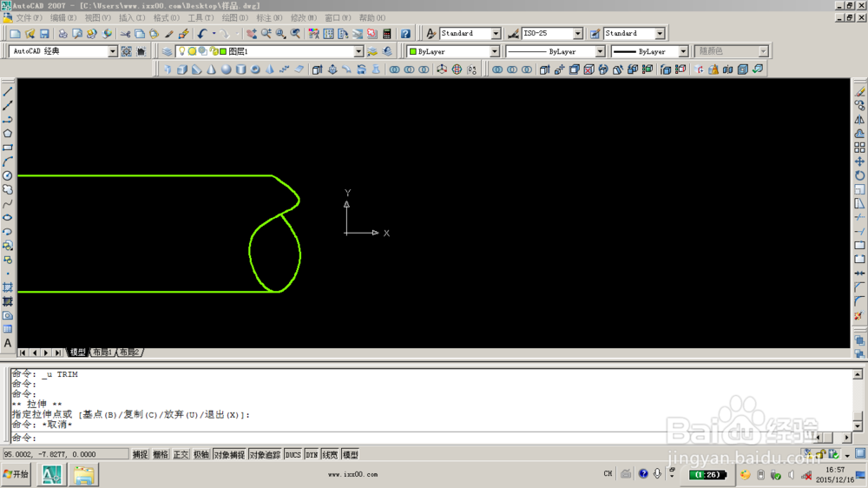Open the ByLayer linetype dropdown

coord(600,51)
